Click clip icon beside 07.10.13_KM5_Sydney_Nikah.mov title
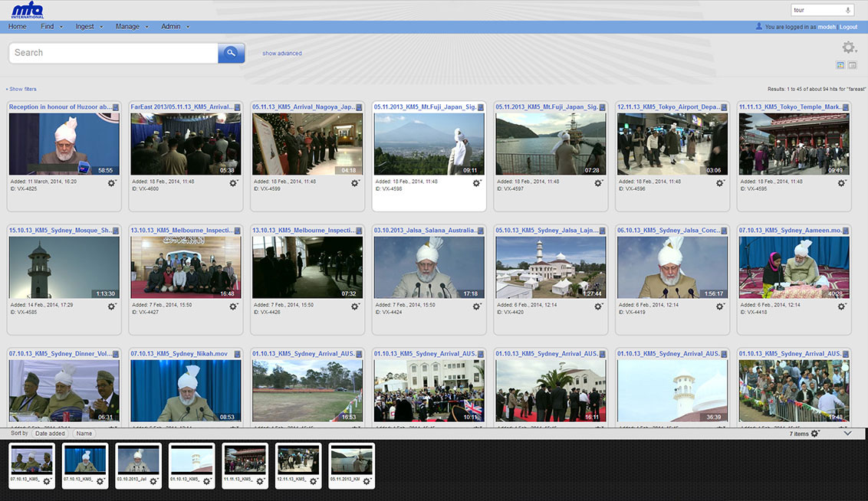This screenshot has width=868, height=501. tap(237, 354)
